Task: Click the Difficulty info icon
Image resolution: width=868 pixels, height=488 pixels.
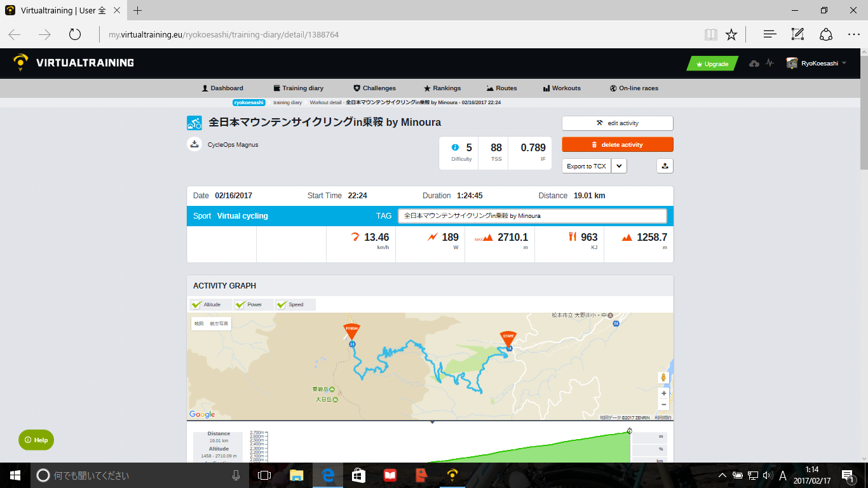Action: tap(455, 147)
